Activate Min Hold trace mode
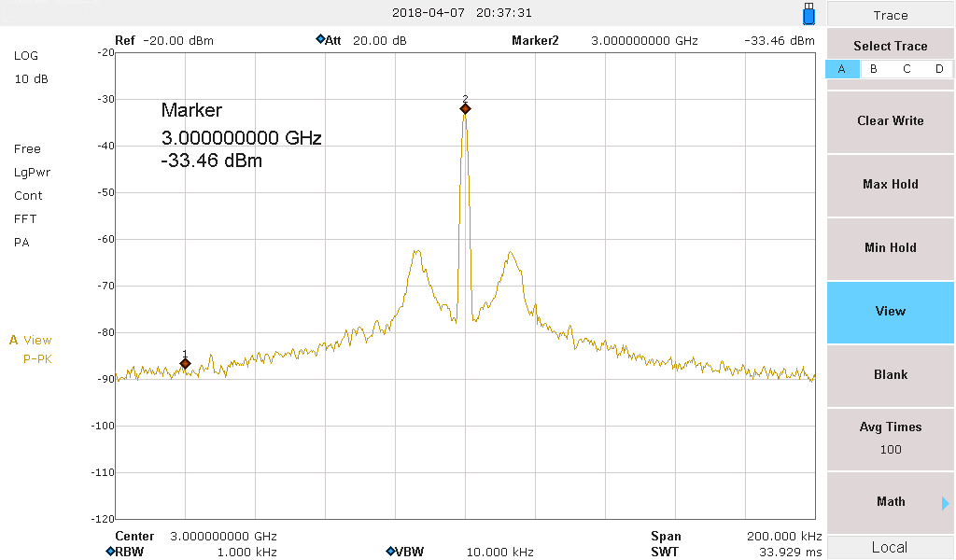Screen dimensions: 956x560 pos(890,248)
